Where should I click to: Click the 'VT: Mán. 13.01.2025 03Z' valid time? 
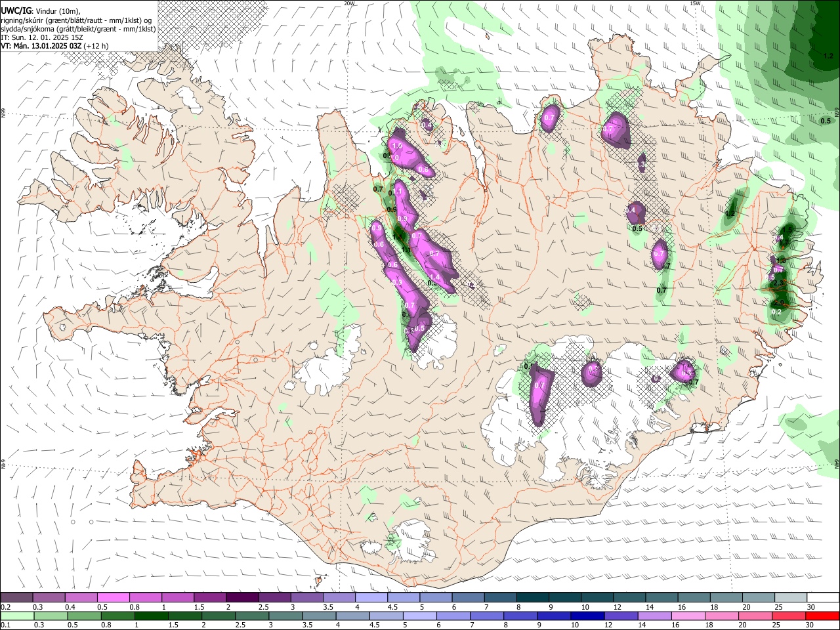41,46
